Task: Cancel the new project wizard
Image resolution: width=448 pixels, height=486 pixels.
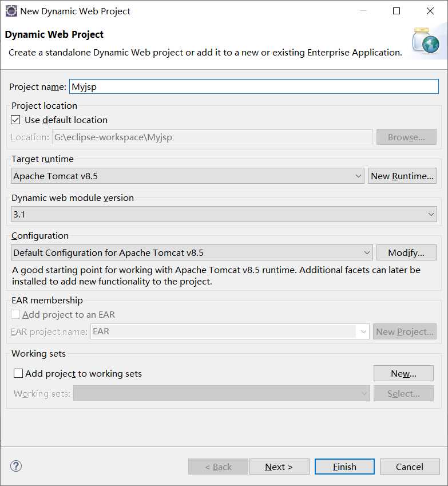Action: [409, 467]
